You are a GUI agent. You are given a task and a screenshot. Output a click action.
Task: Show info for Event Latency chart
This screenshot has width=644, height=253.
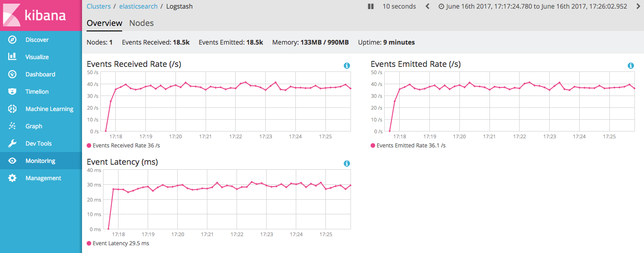click(x=347, y=163)
